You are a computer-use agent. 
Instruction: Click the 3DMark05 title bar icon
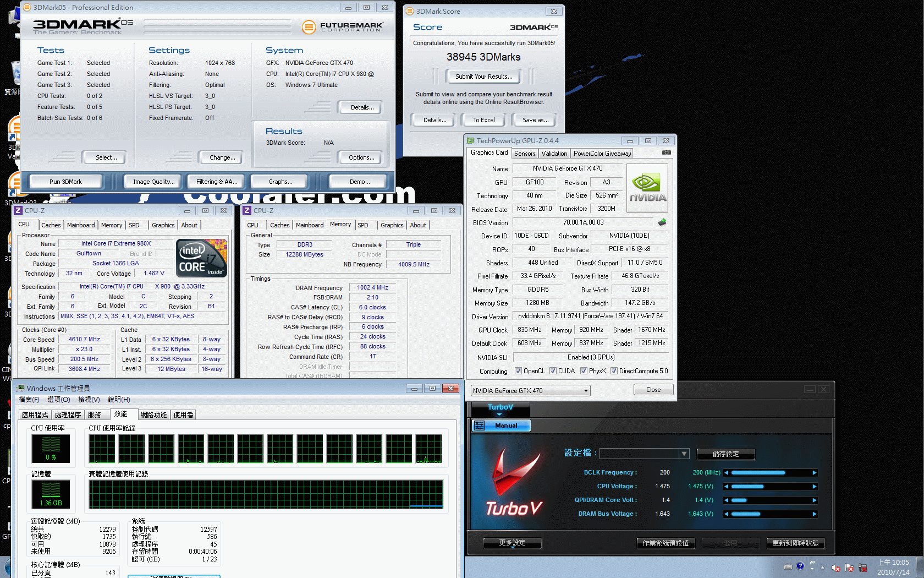(27, 7)
